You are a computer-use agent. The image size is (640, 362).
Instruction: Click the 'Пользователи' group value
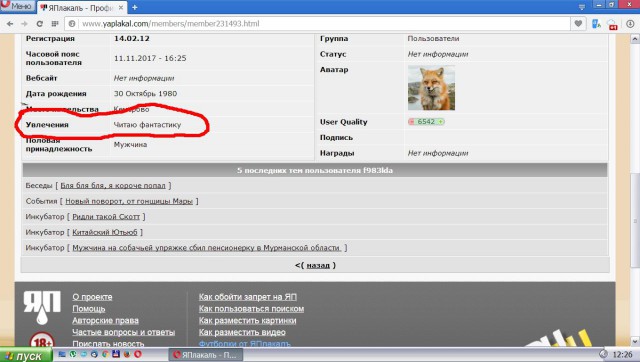point(433,38)
